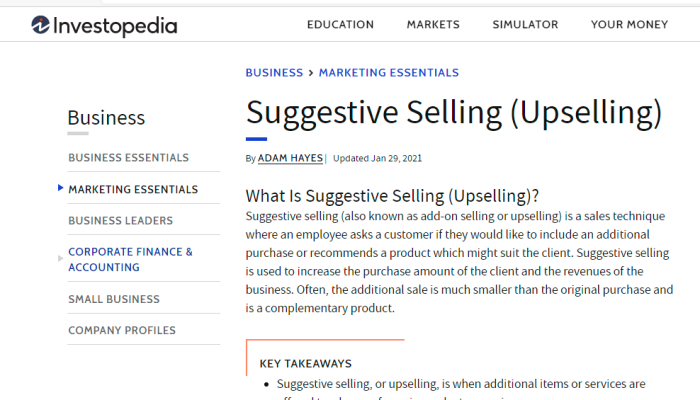Open the Your Money menu
This screenshot has width=700, height=400.
[629, 25]
